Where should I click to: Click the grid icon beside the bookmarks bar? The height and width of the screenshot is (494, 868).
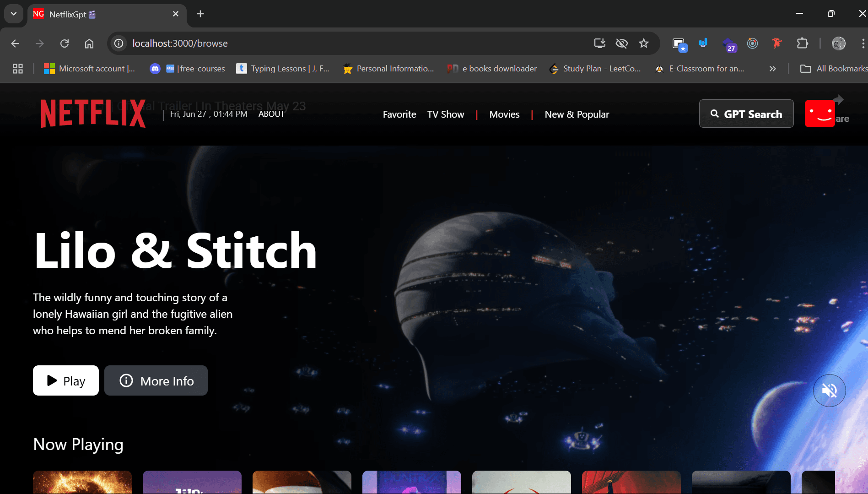pyautogui.click(x=18, y=68)
